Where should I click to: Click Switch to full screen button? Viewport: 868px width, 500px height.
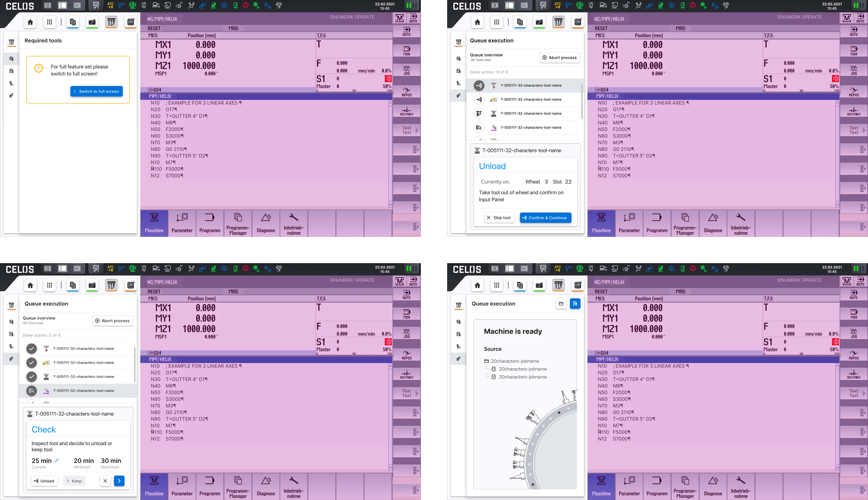coord(96,91)
